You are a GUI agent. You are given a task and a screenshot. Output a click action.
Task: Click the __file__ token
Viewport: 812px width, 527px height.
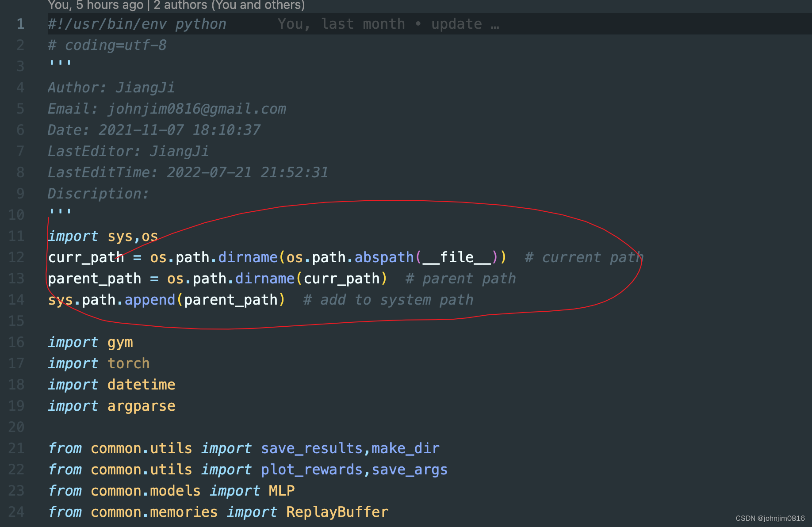pyautogui.click(x=458, y=257)
